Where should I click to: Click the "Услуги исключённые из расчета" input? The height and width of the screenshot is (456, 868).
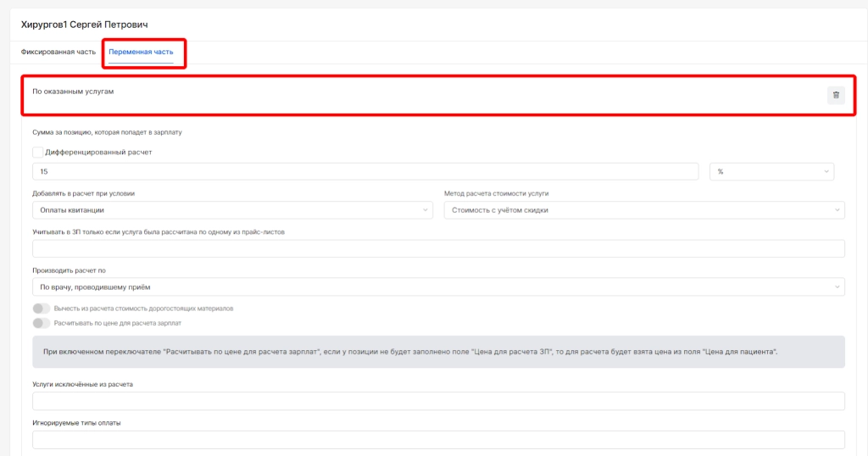pos(437,402)
